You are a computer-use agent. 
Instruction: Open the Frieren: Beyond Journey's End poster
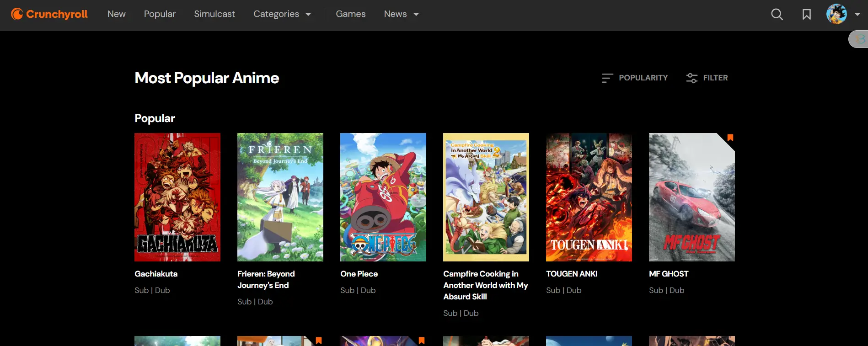coord(280,197)
